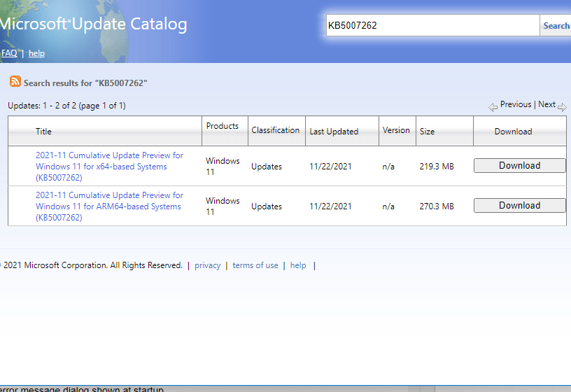Click the Microsoft Update Catalog title
571x392 pixels.
(94, 24)
